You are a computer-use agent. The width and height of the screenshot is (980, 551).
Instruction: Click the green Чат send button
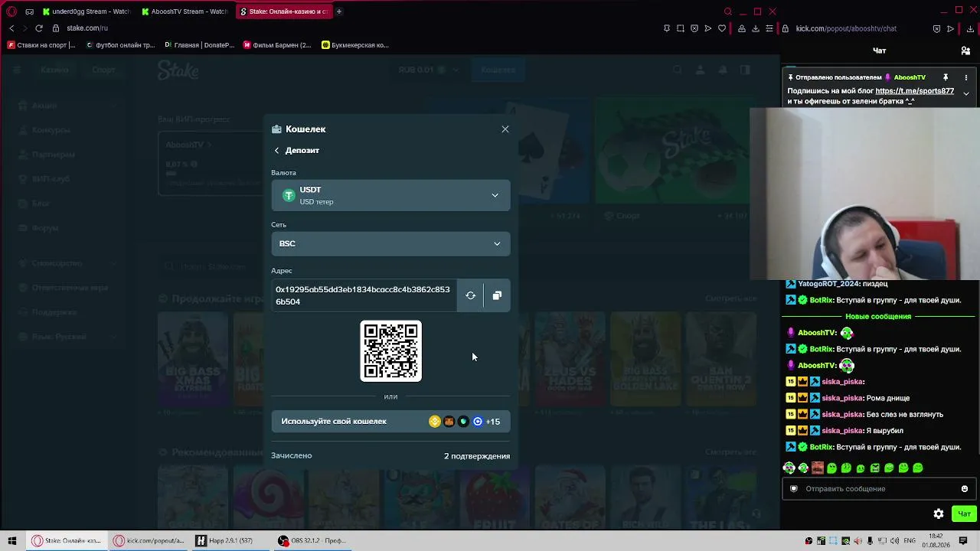click(x=964, y=514)
